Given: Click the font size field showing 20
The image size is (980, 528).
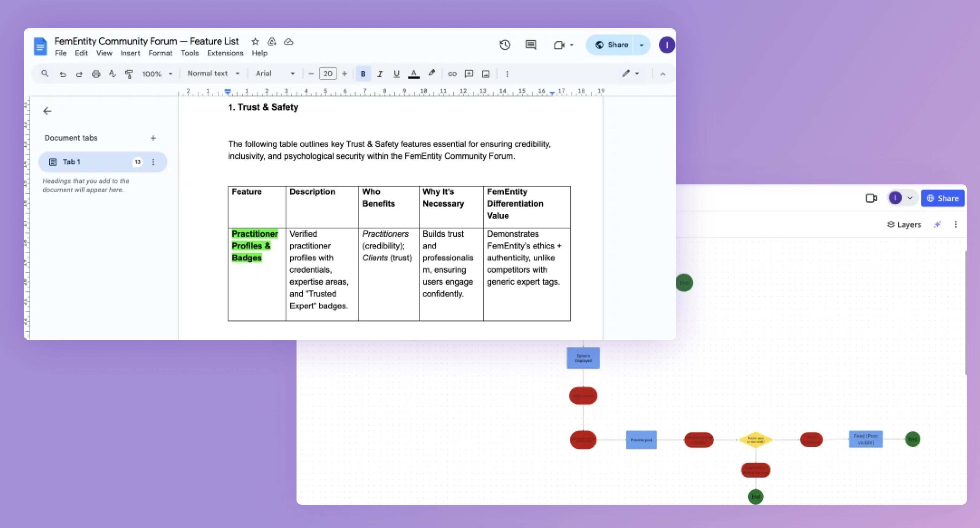Looking at the screenshot, I should pos(328,74).
